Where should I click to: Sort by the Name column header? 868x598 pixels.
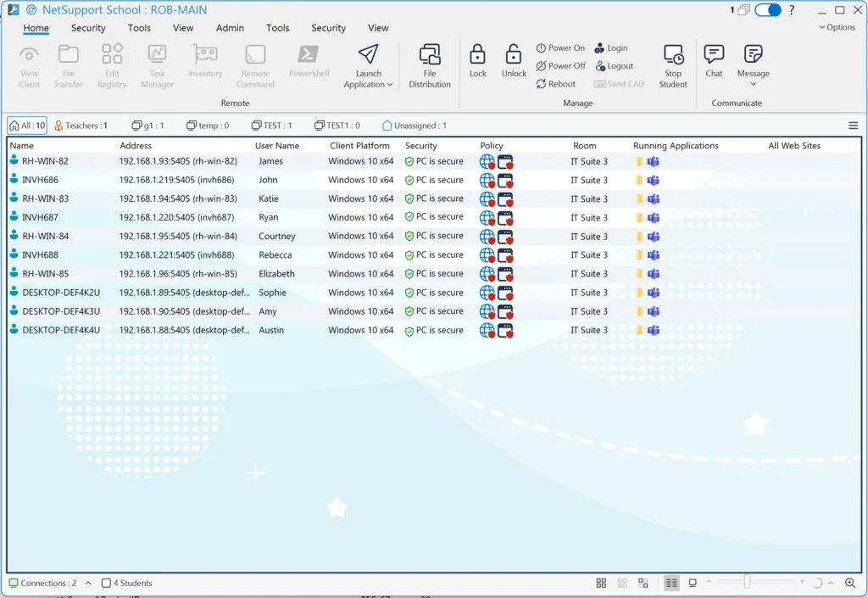[62, 146]
